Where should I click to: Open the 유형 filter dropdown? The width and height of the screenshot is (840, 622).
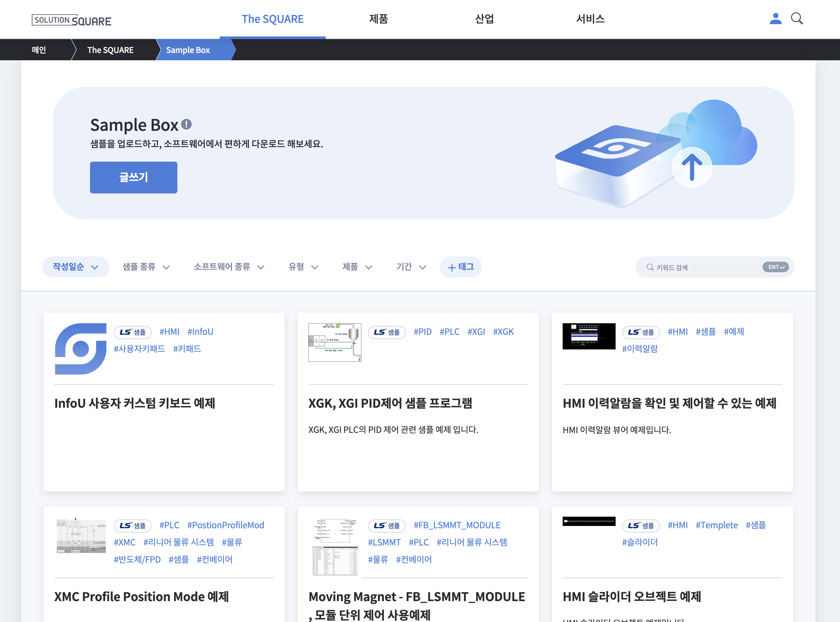tap(303, 267)
